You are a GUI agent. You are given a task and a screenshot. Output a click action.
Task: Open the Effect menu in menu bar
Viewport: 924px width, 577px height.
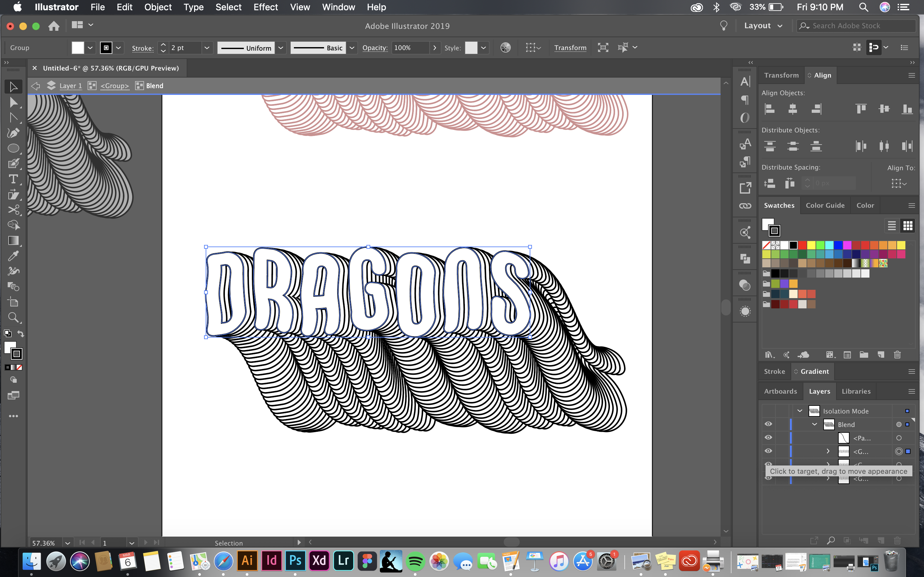click(x=265, y=7)
